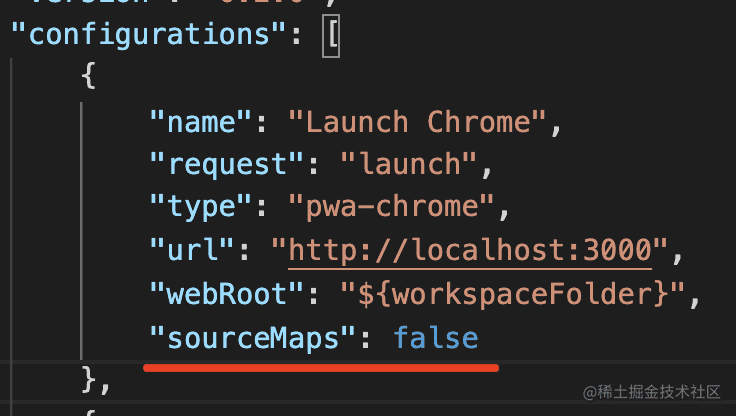The height and width of the screenshot is (416, 736).
Task: Click the closing curly brace below sourceMaps
Action: pyautogui.click(x=88, y=381)
